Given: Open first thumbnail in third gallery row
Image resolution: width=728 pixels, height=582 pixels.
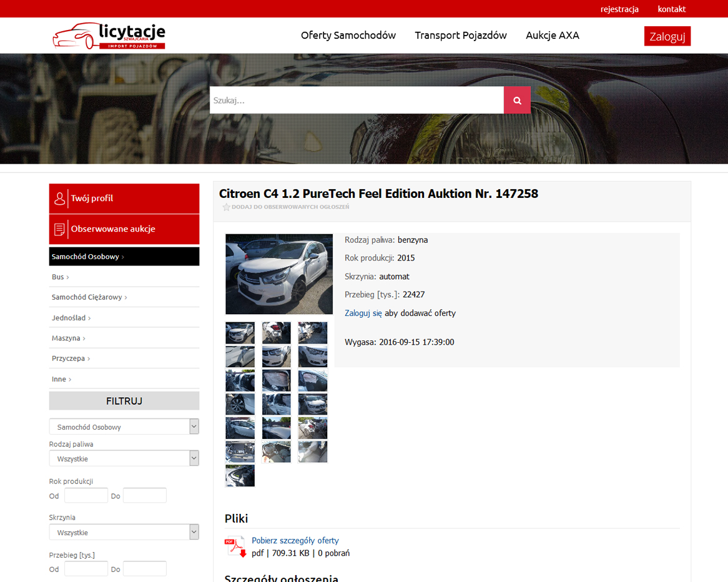Looking at the screenshot, I should (x=240, y=380).
